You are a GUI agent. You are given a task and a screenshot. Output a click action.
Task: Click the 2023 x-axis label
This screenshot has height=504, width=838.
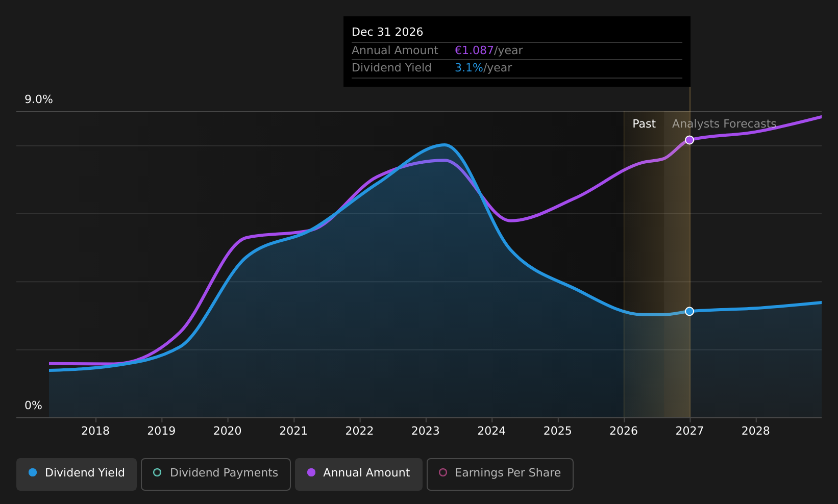[x=426, y=431]
